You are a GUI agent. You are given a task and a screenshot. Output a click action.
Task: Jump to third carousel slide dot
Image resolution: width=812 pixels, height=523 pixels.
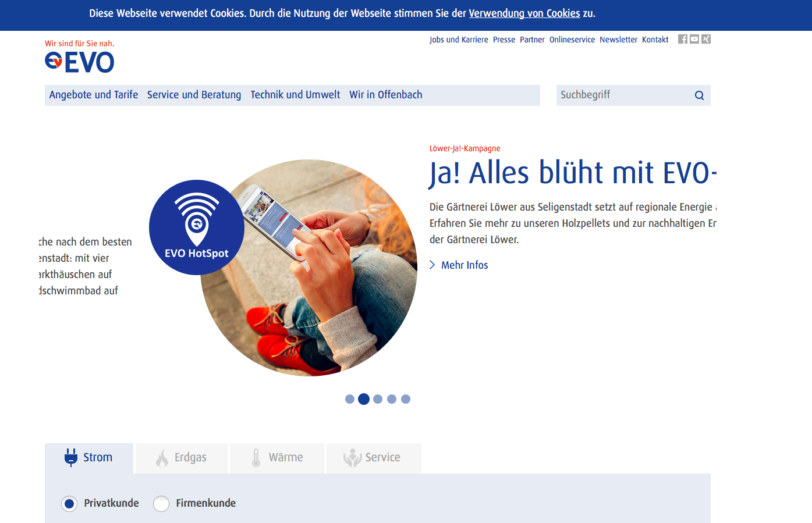click(378, 399)
